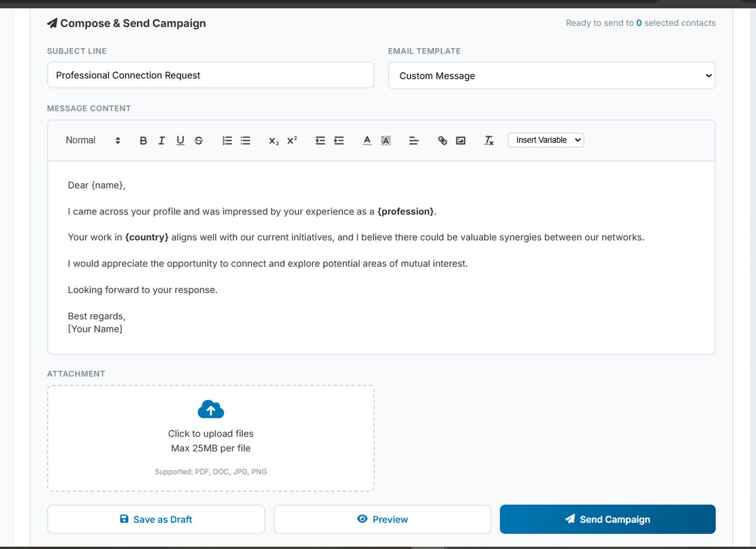Insert a hyperlink into message

tap(442, 141)
